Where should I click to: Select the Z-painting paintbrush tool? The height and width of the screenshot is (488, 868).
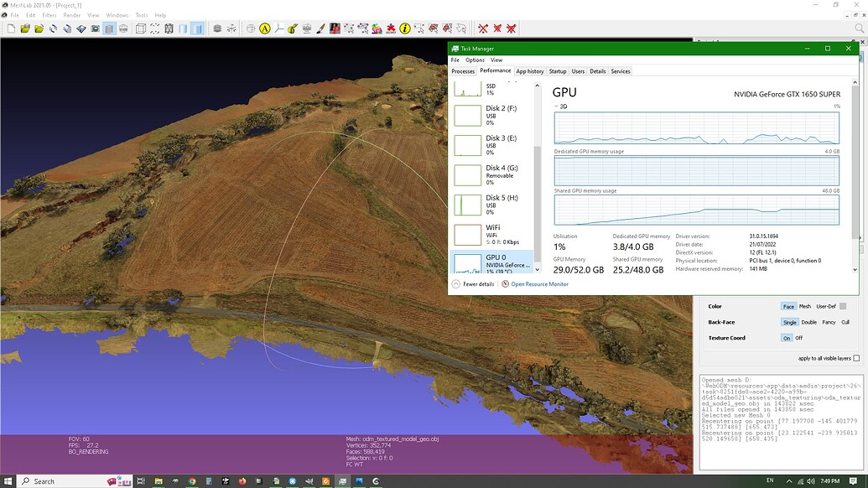320,28
